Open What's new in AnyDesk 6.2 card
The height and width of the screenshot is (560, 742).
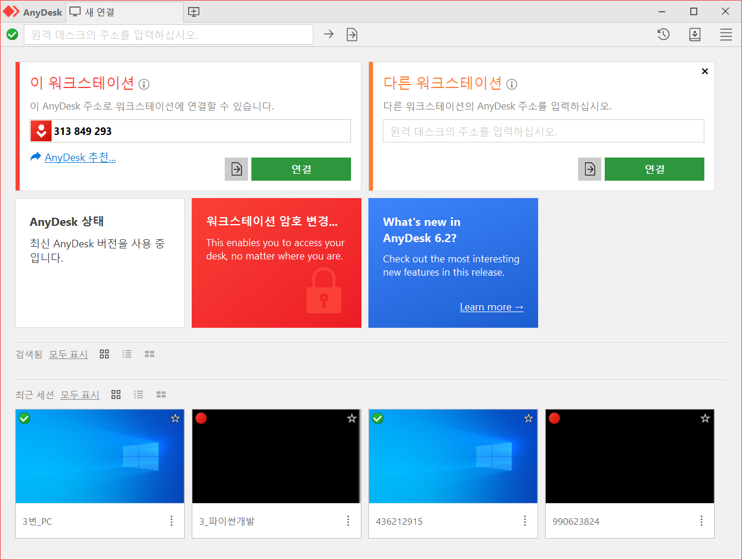[x=453, y=263]
